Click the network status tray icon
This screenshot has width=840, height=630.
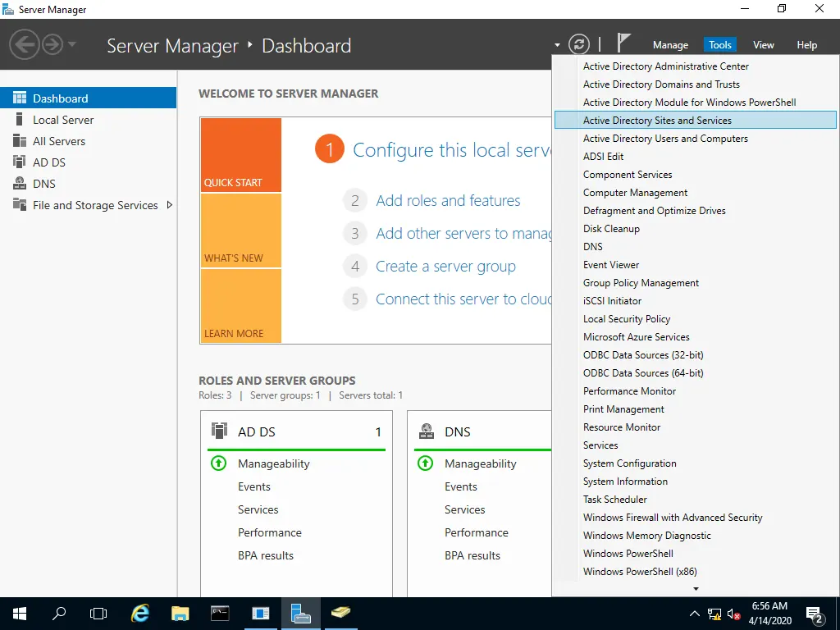coord(714,614)
